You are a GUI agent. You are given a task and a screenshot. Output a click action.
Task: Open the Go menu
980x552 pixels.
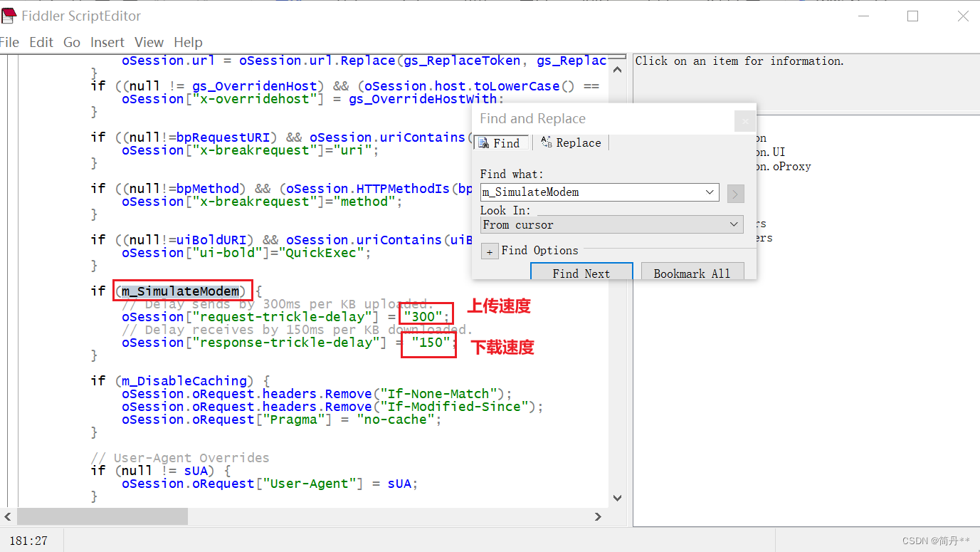coord(72,42)
